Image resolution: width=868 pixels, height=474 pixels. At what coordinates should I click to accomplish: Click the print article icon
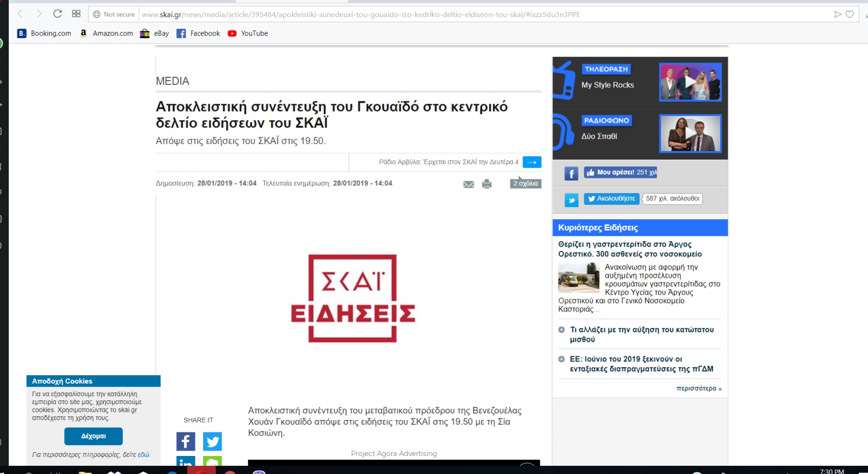(486, 184)
